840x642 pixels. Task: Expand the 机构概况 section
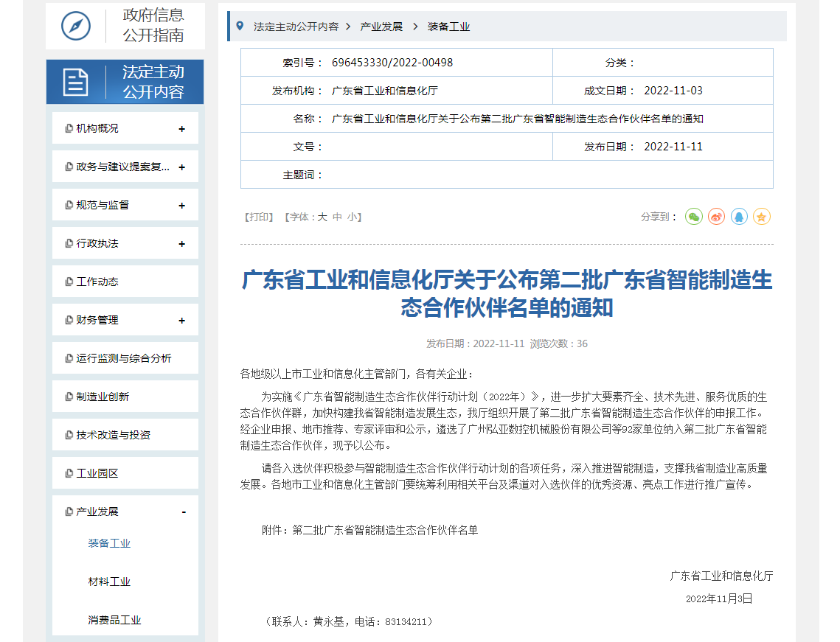(181, 129)
